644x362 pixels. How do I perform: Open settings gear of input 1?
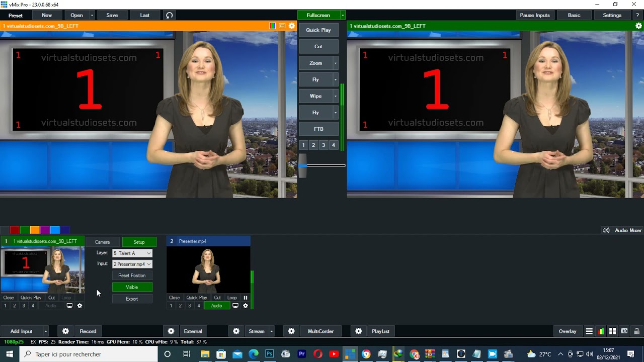coord(79,306)
